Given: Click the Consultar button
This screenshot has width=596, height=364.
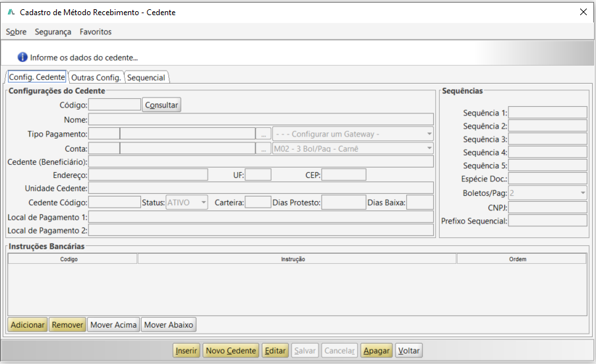Looking at the screenshot, I should pyautogui.click(x=162, y=105).
